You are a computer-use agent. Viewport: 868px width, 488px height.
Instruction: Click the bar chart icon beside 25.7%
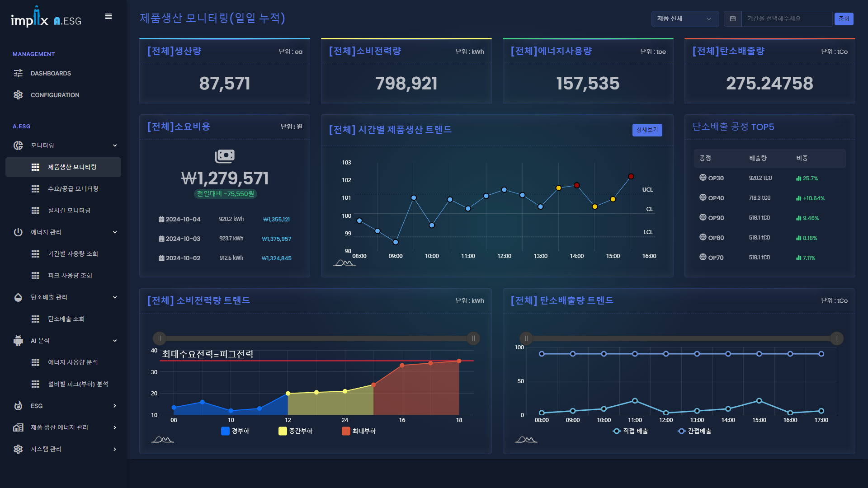click(799, 178)
